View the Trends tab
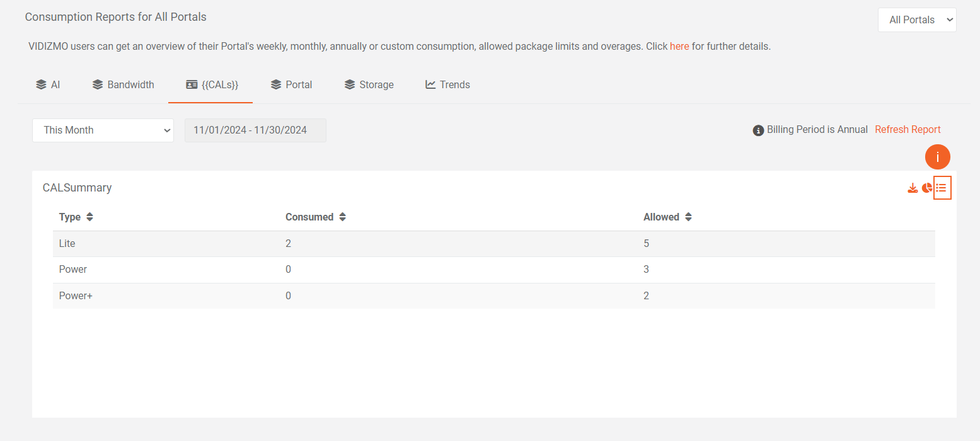Screen dimensions: 980x441 coord(447,84)
